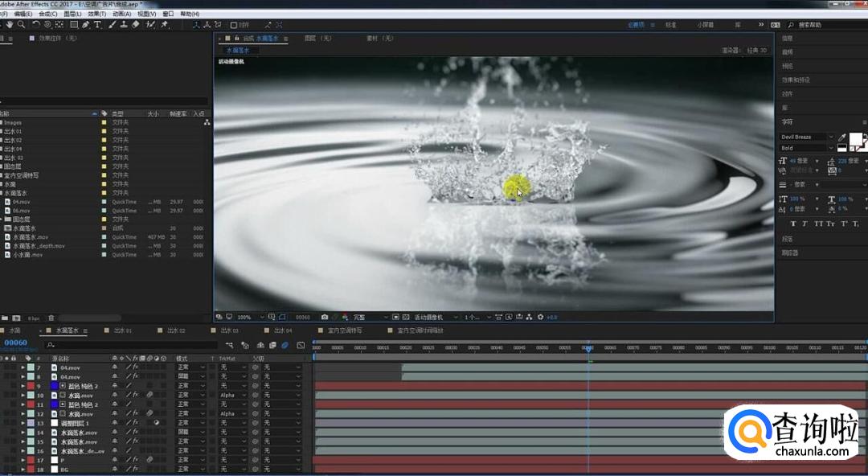
Task: Click the snapshot camera icon in viewer
Action: tap(325, 317)
